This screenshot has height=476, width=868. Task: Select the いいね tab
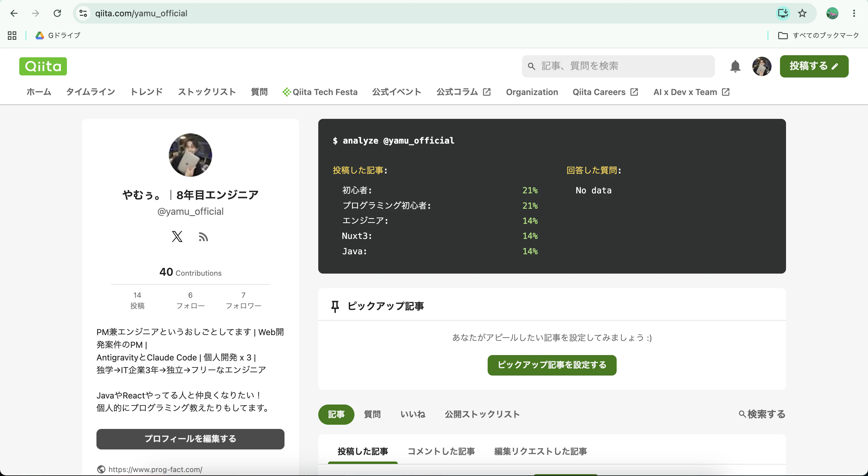(413, 414)
